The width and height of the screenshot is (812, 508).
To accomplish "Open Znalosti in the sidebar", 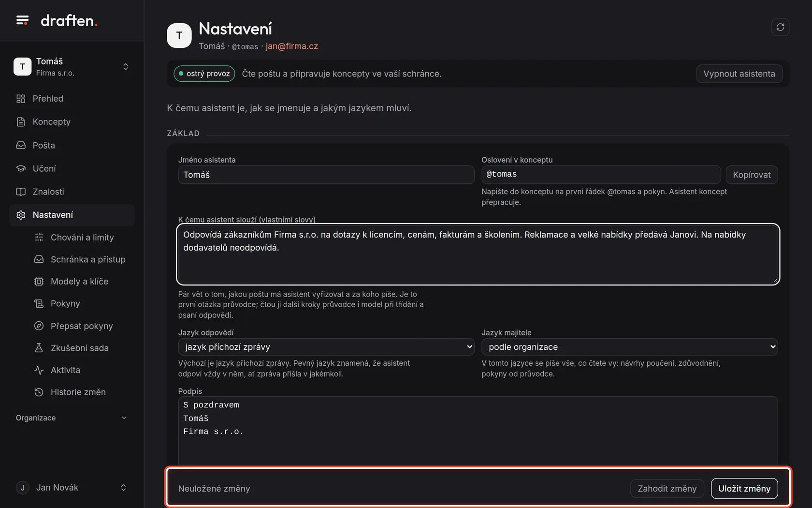I will click(72, 192).
